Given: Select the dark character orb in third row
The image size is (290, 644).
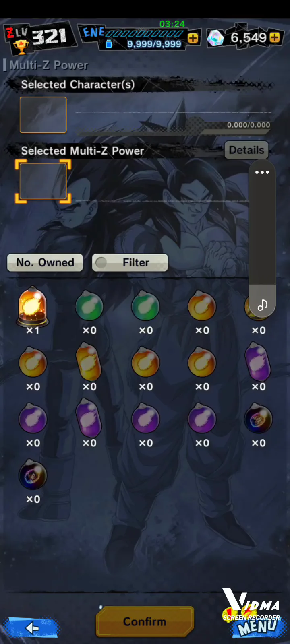Looking at the screenshot, I should (258, 419).
